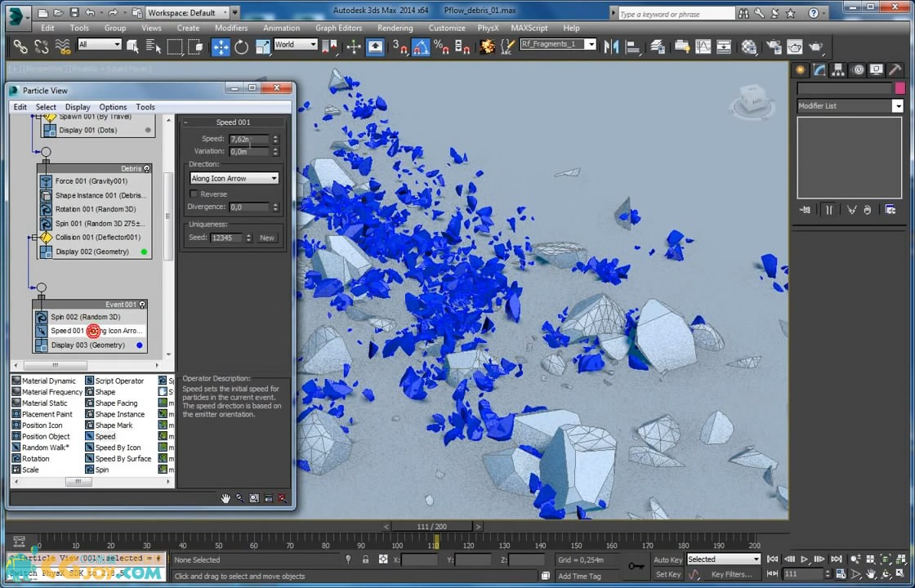Activate Select and Scale tool
The height and width of the screenshot is (588, 915).
(x=262, y=47)
